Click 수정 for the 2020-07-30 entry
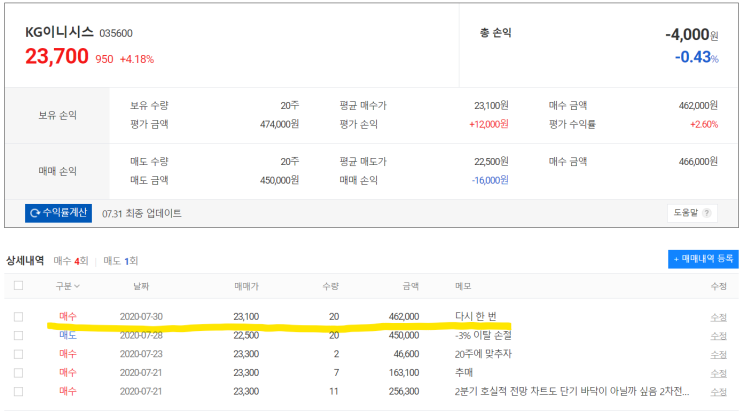Image resolution: width=743 pixels, height=417 pixels. (x=718, y=317)
